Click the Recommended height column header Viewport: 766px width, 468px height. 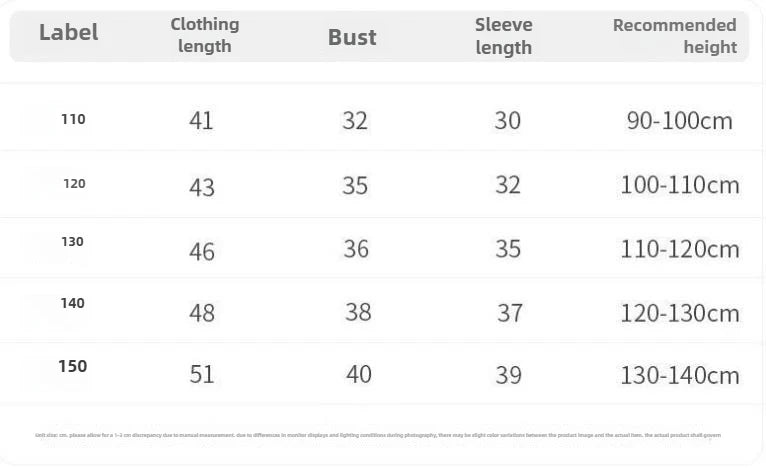674,35
